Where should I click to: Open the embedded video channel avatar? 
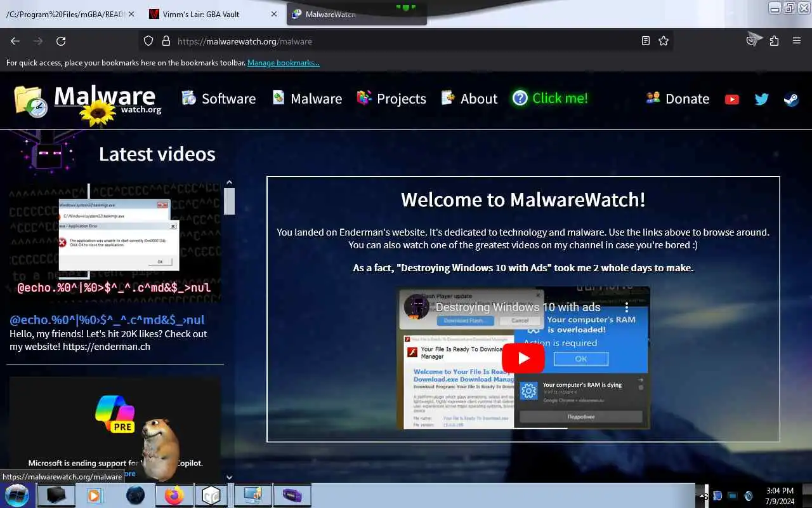click(417, 307)
